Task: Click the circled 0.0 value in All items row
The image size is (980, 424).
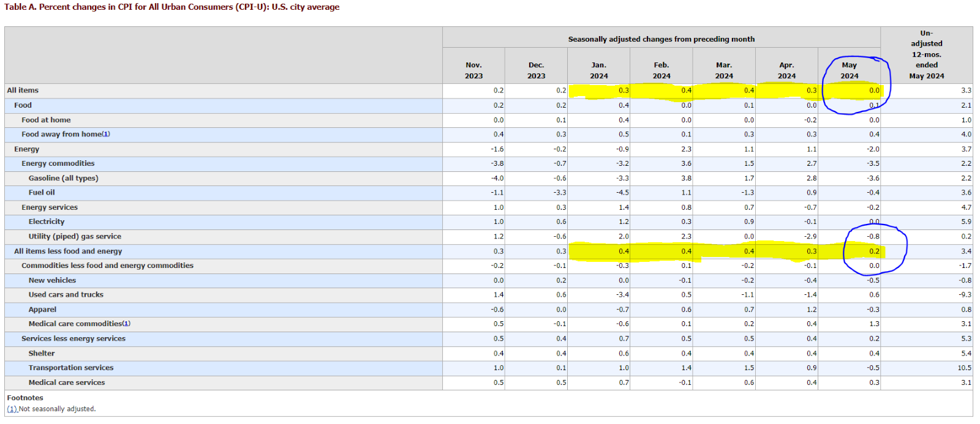Action: (x=874, y=91)
